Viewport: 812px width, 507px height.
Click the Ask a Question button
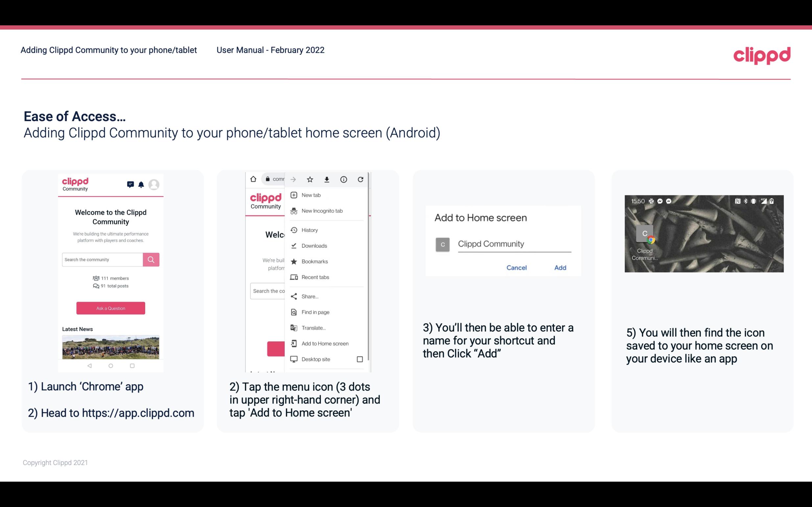pyautogui.click(x=111, y=308)
